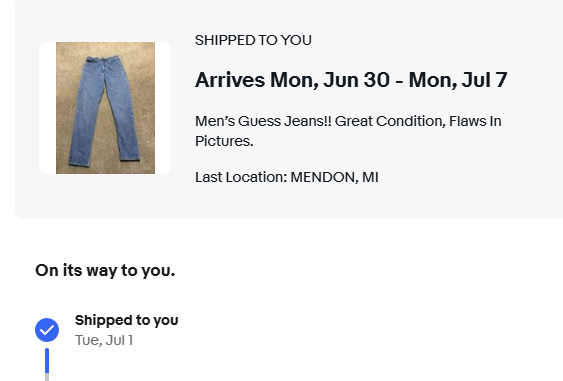Click the On its way to you heading
The width and height of the screenshot is (563, 381).
(x=105, y=270)
